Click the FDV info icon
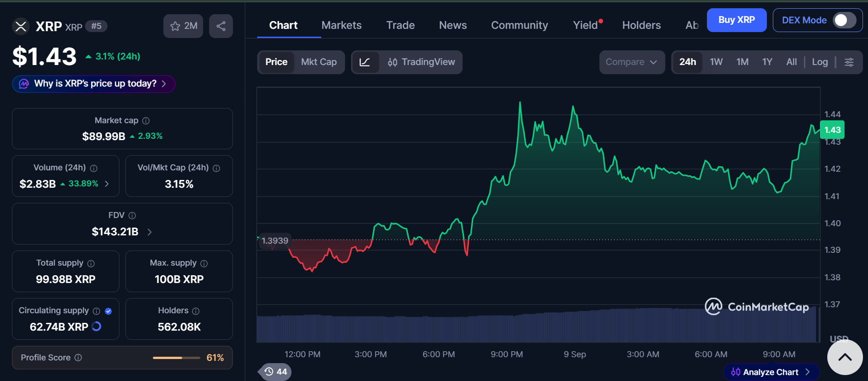This screenshot has width=868, height=381. (132, 216)
